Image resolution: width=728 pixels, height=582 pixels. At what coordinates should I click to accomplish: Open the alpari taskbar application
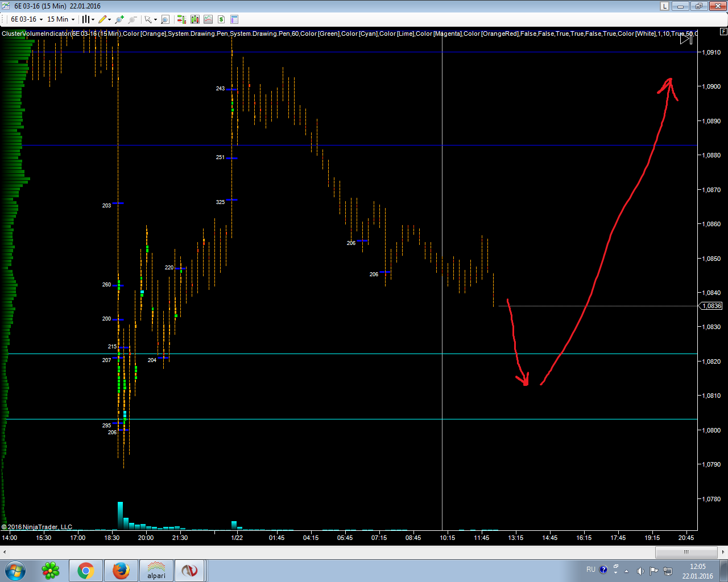pos(156,571)
